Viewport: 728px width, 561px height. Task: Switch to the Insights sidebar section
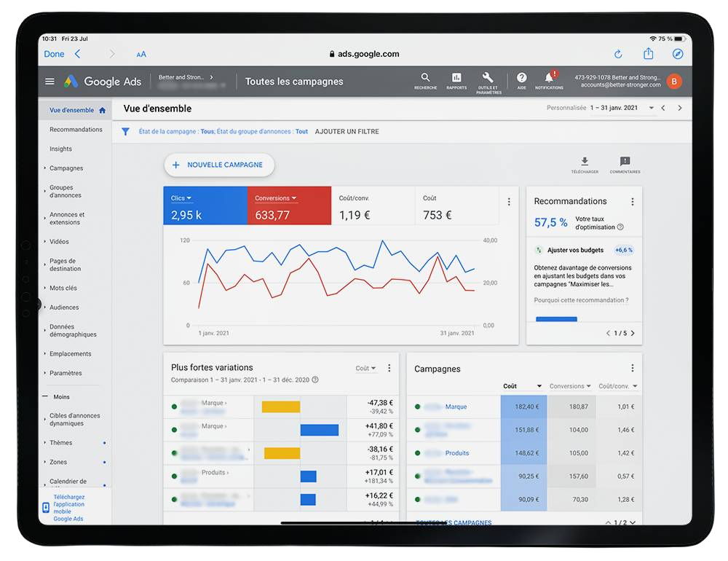(x=61, y=149)
